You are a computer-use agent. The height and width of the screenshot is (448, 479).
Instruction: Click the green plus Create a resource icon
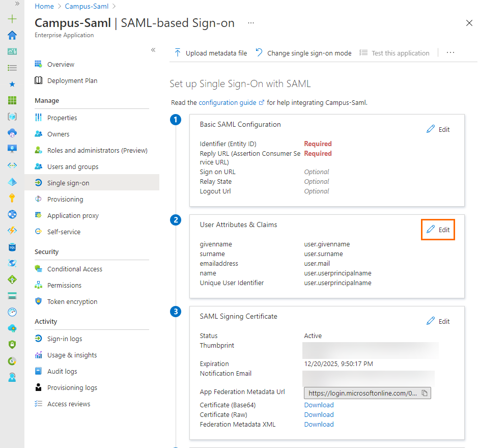click(12, 19)
